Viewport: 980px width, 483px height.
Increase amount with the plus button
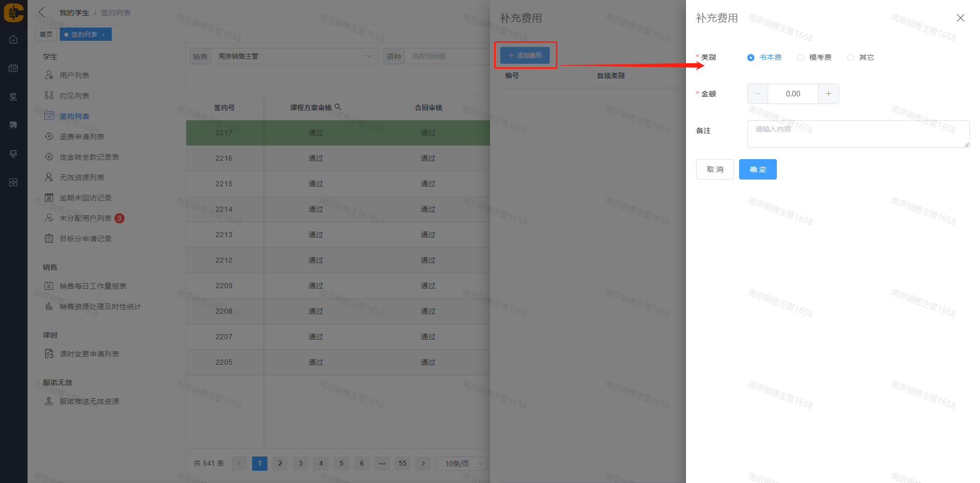point(828,94)
